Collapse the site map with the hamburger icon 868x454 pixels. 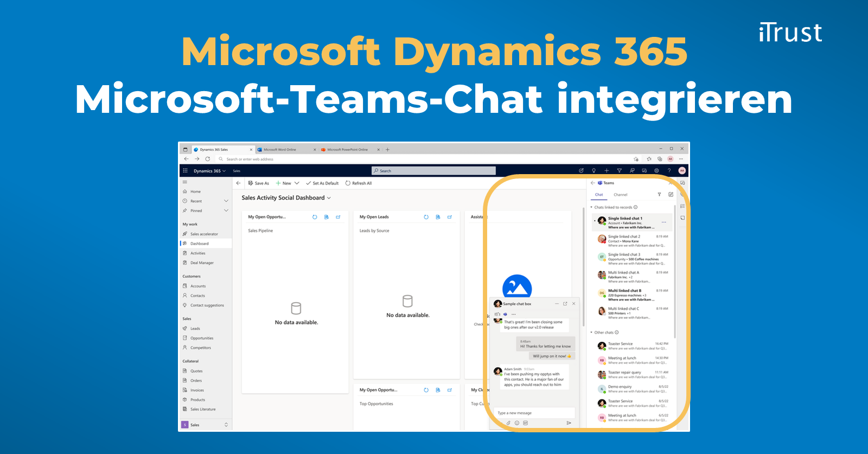coord(185,182)
